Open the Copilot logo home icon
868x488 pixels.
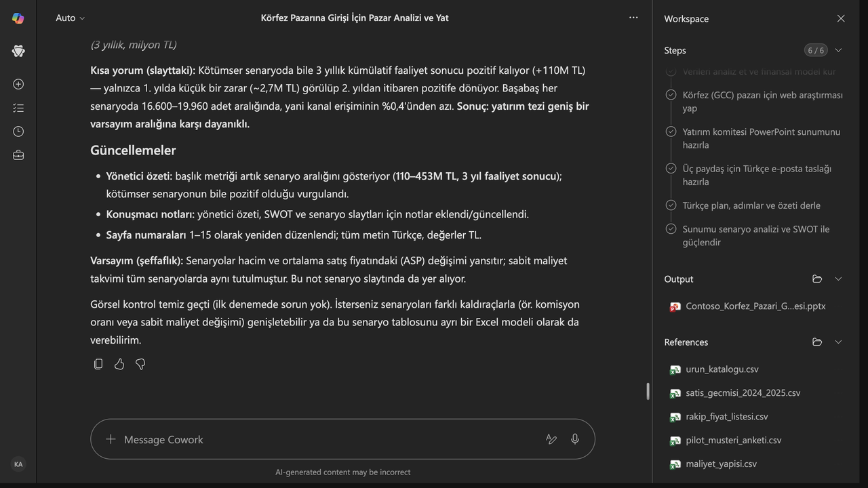18,18
